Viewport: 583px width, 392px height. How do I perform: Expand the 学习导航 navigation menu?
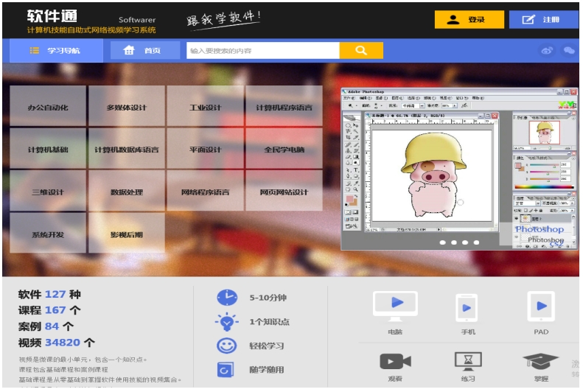[x=55, y=50]
